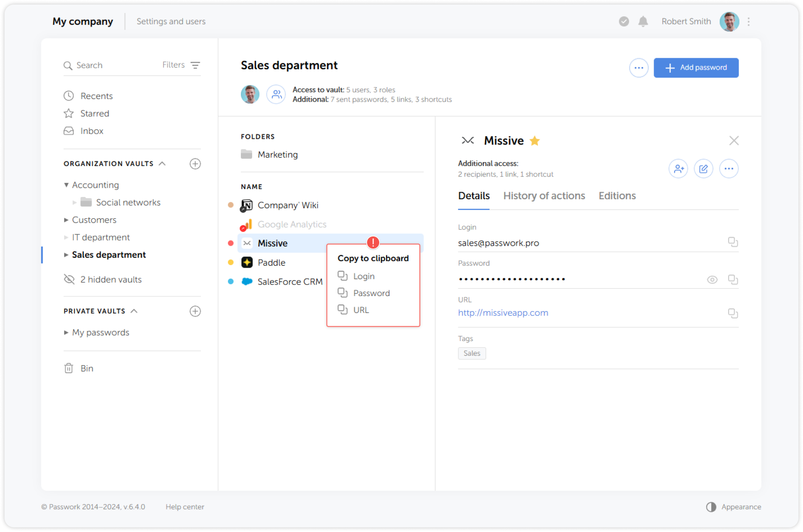Copy the login field value icon
Image resolution: width=803 pixels, height=532 pixels.
click(x=733, y=242)
